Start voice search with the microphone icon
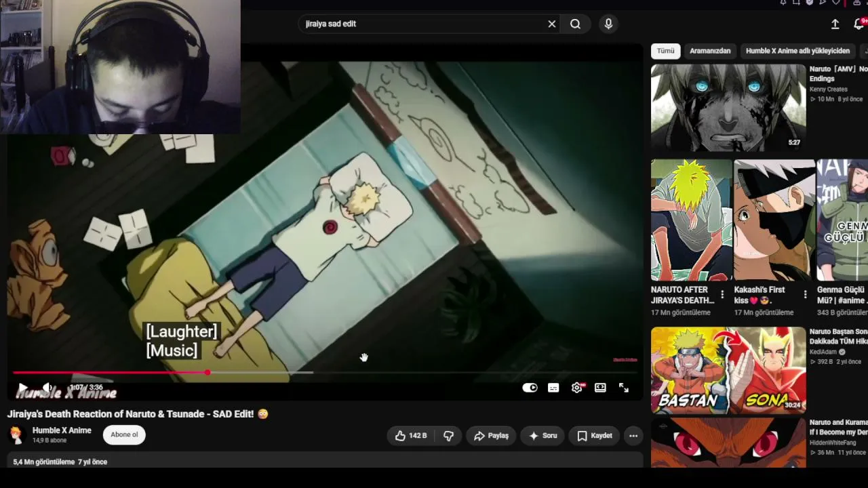Screen dimensions: 868x488 click(608, 24)
